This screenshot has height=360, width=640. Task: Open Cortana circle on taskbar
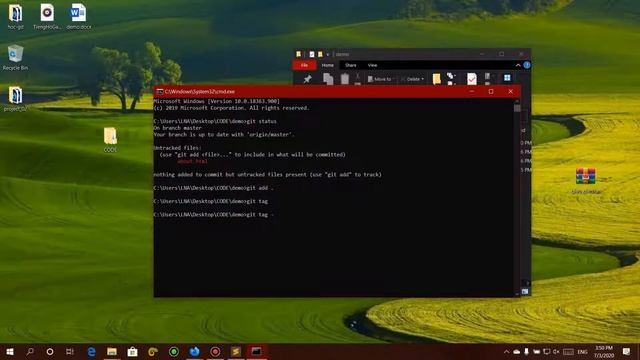click(x=50, y=351)
